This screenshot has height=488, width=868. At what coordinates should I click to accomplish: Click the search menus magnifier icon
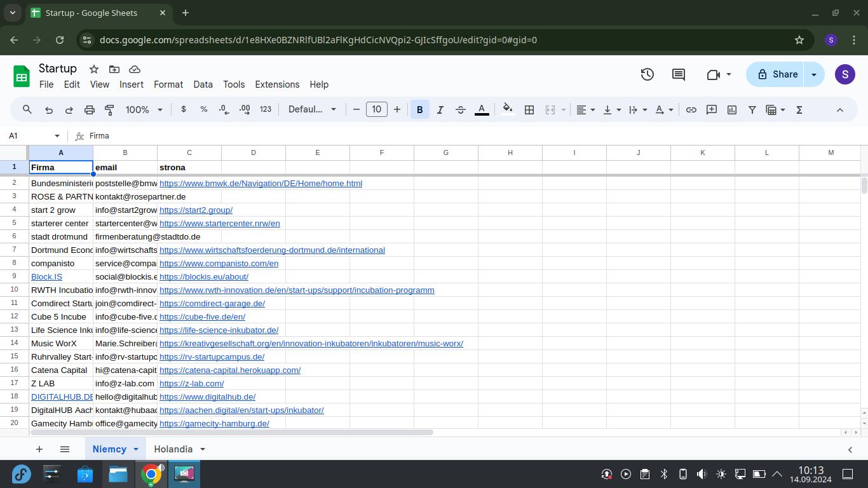tap(27, 109)
